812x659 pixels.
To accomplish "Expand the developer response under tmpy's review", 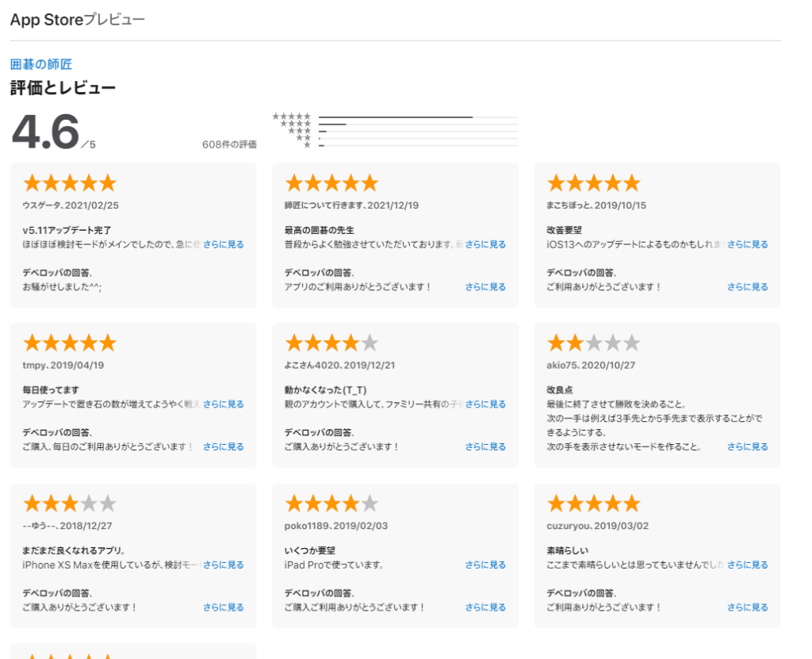I will coord(223,446).
